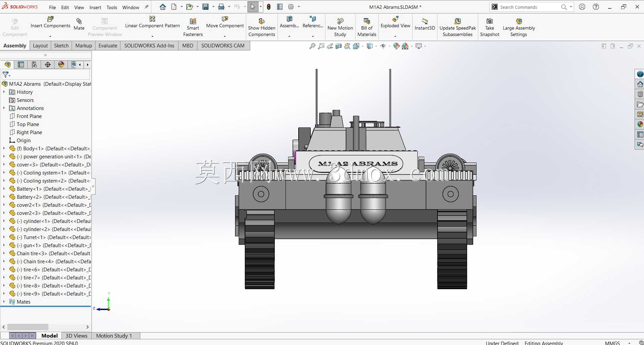Viewport: 644px width, 345px height.
Task: Toggle Instant3D
Action: 425,25
